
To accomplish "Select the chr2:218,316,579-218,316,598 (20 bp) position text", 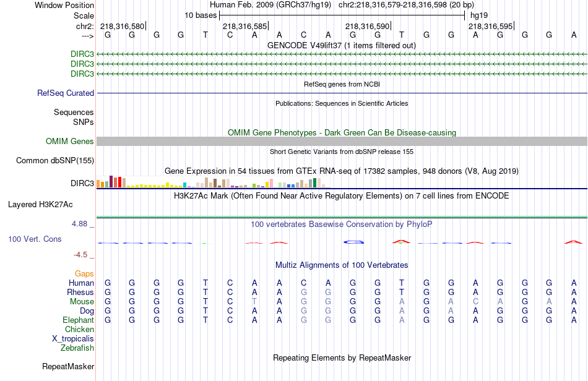I will [x=406, y=5].
